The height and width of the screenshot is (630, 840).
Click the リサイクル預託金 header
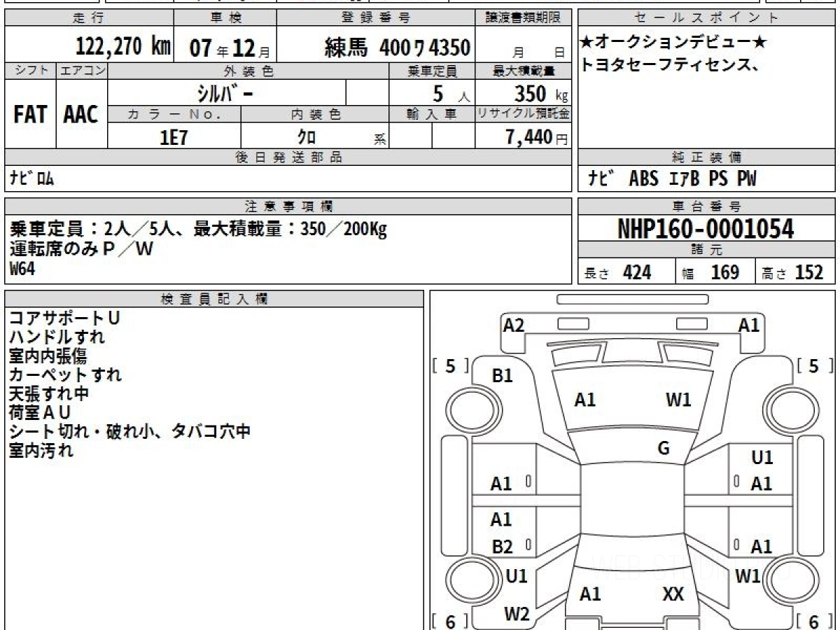(x=524, y=114)
